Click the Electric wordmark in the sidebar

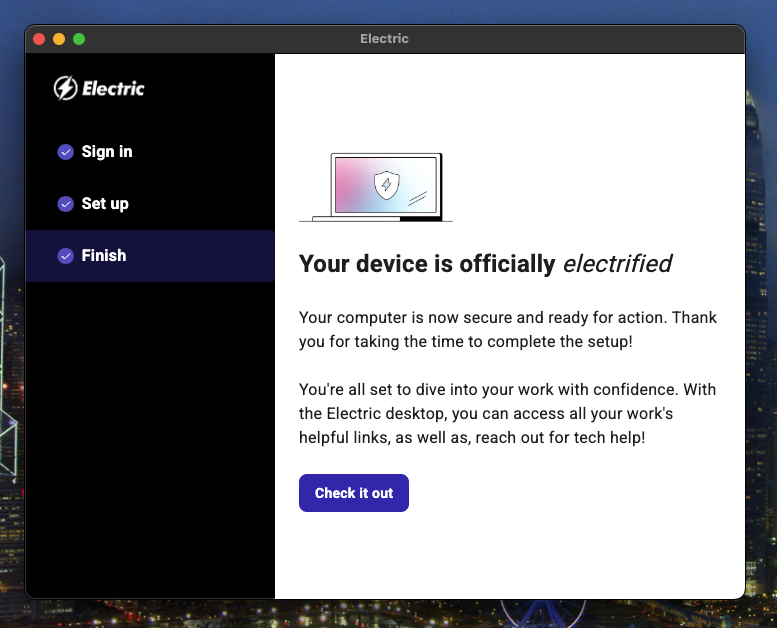[x=113, y=89]
